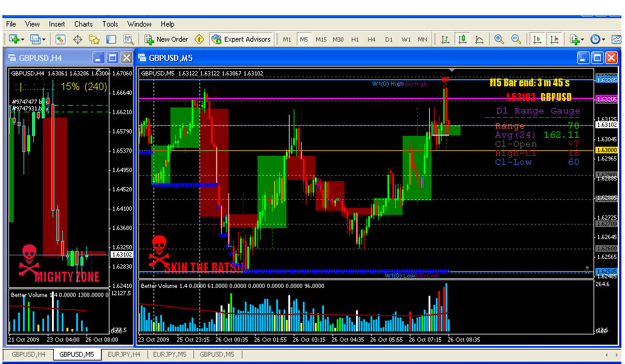
Task: Click the 'M5 Bar end: 3 m 45 s' label
Action: pos(529,83)
